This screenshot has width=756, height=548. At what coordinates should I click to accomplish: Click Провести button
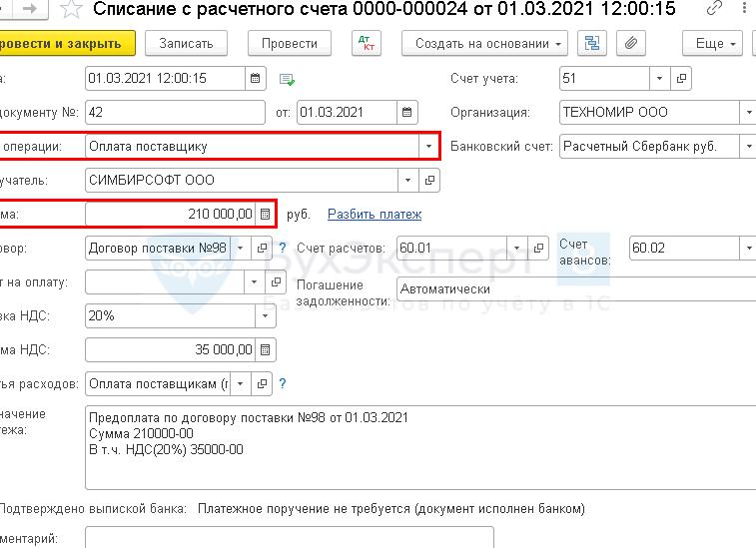(290, 43)
